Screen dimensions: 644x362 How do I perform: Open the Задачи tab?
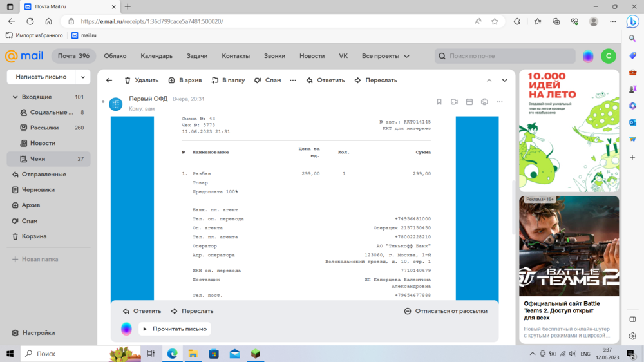197,56
